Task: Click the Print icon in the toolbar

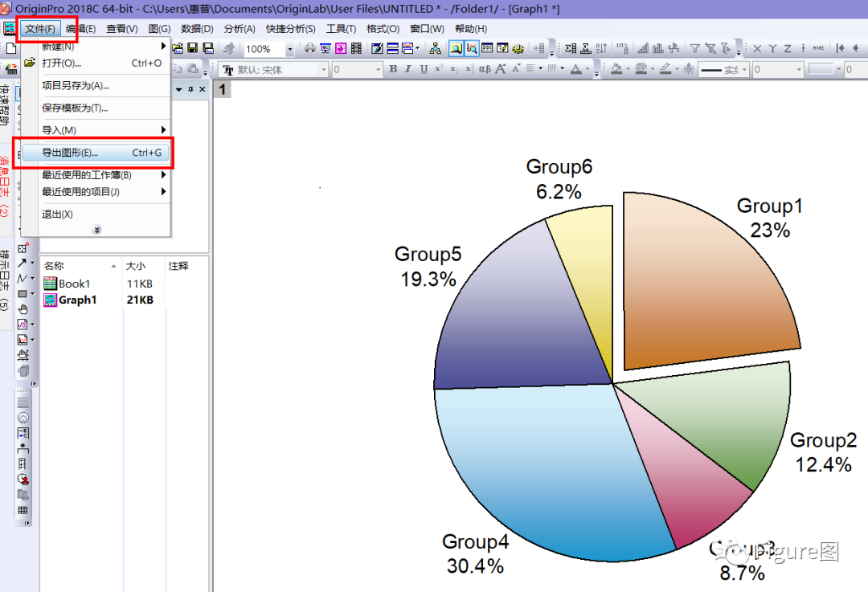Action: [310, 49]
